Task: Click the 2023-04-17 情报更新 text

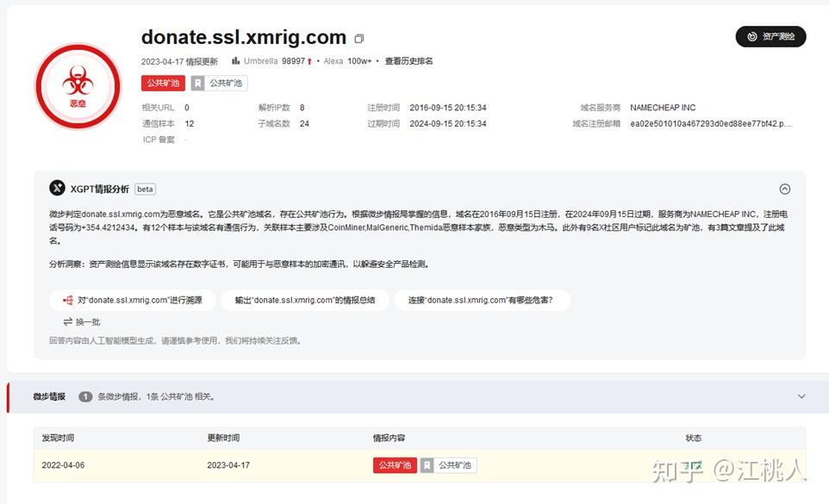Action: point(179,61)
